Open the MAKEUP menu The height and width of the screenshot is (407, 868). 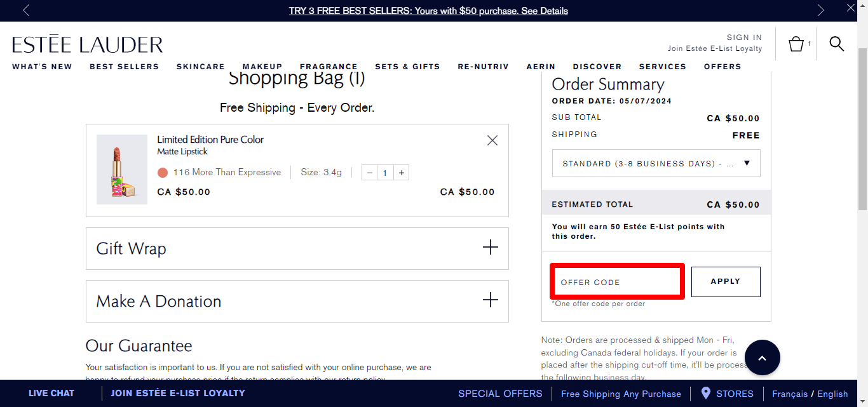(x=262, y=66)
